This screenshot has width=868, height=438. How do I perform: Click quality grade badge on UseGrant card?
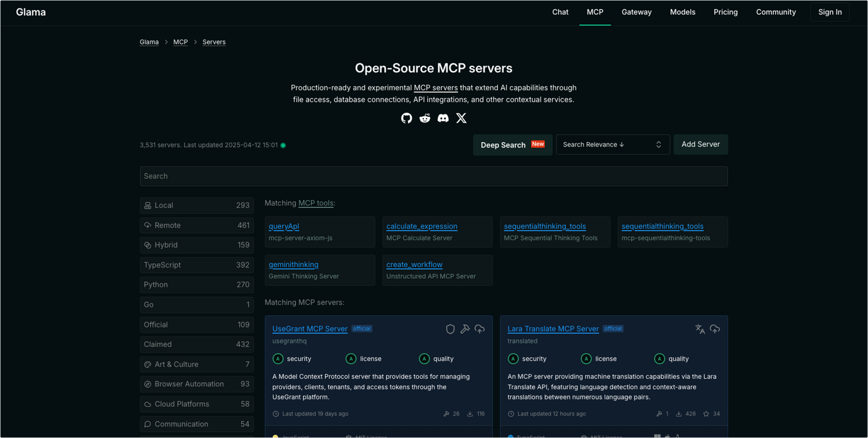click(x=424, y=358)
